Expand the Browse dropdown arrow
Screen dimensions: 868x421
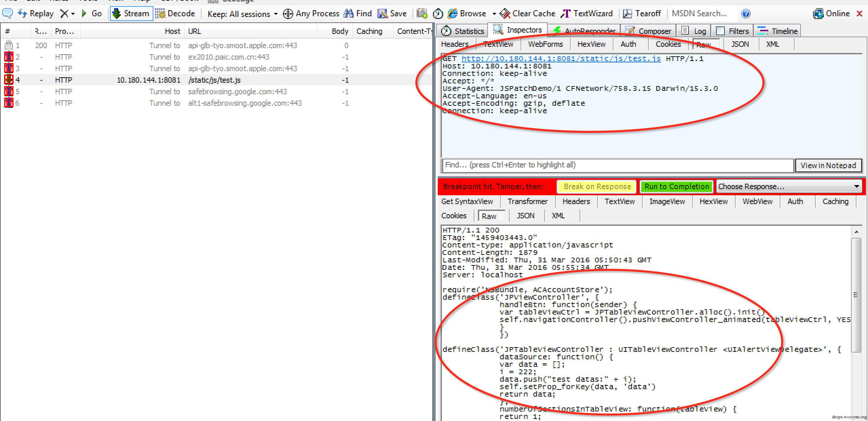pyautogui.click(x=494, y=14)
